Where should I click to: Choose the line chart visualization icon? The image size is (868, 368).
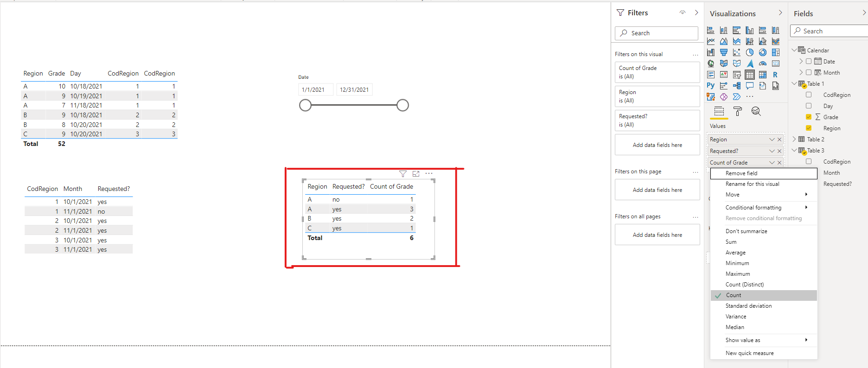pyautogui.click(x=710, y=41)
